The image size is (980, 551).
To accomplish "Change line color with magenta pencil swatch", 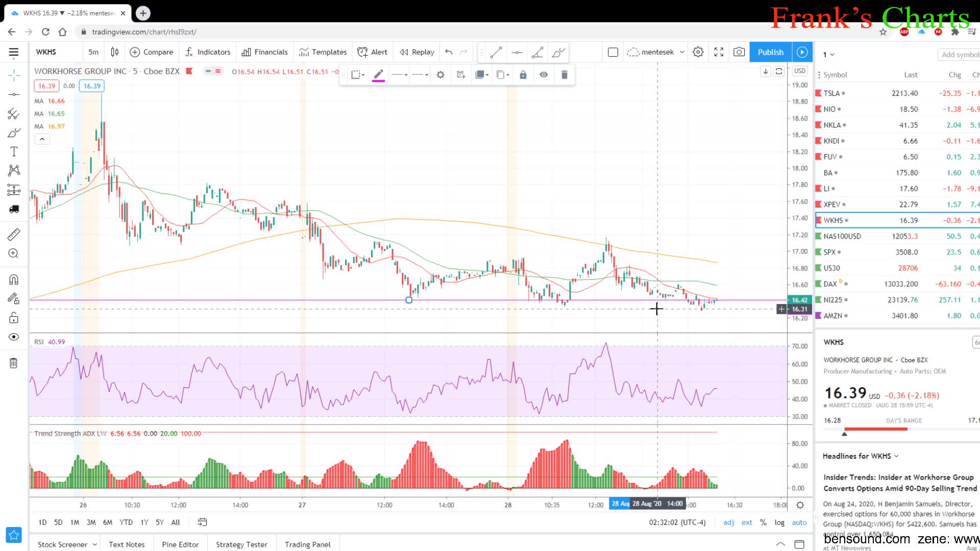I will point(378,75).
